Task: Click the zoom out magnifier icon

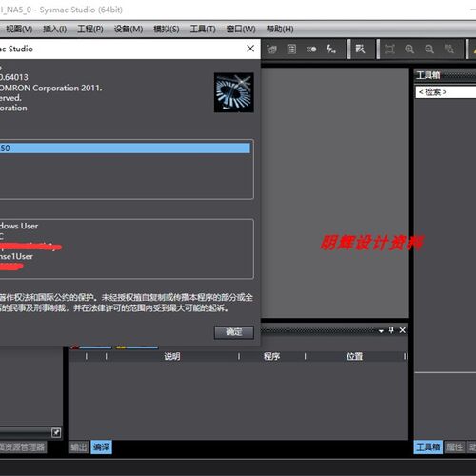Action: click(x=429, y=50)
